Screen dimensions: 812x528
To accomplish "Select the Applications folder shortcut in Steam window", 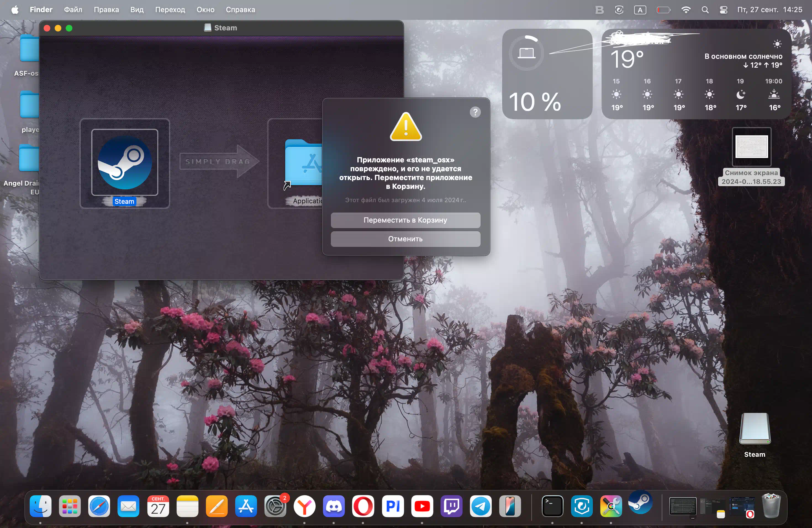I will click(x=303, y=163).
